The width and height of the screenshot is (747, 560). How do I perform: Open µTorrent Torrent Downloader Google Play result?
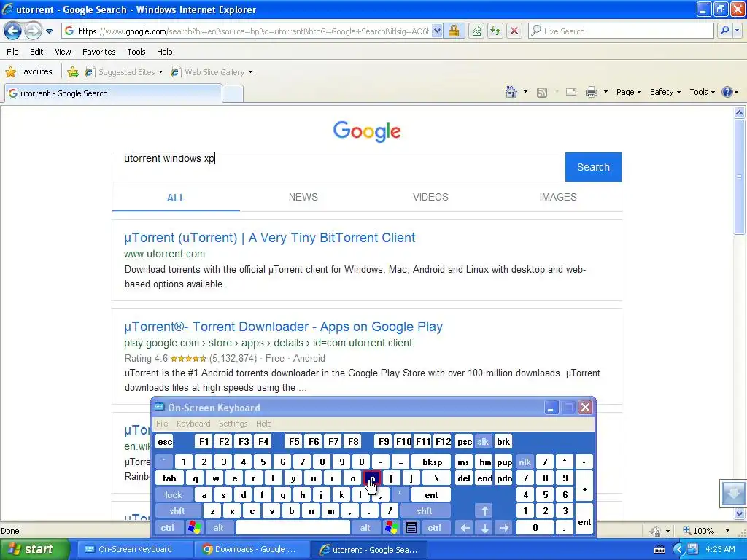[284, 327]
